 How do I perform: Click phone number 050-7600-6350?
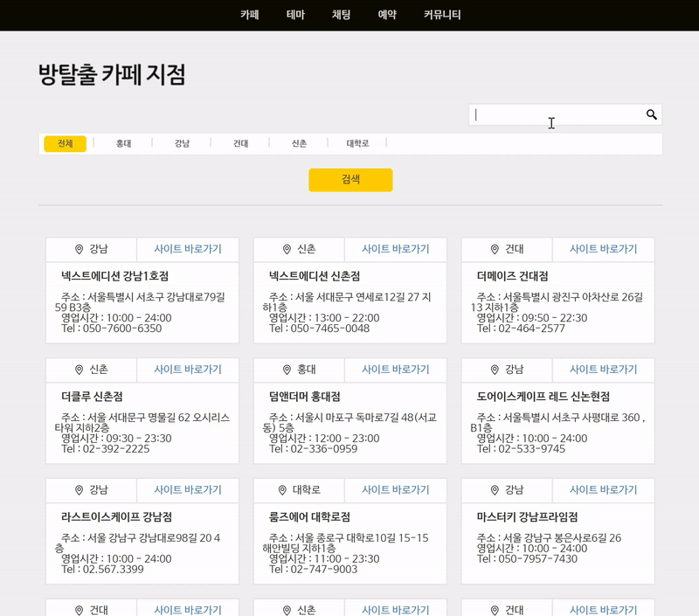click(122, 329)
